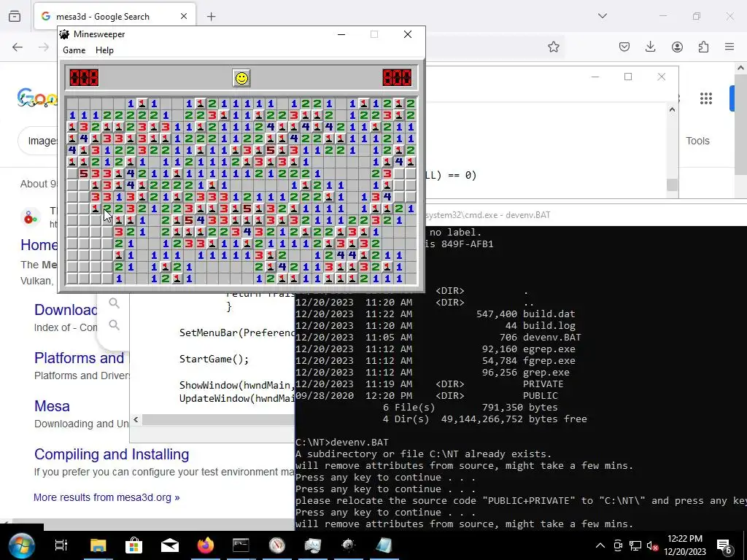Open the Firefox View icon
The width and height of the screenshot is (747, 560).
coord(15,16)
